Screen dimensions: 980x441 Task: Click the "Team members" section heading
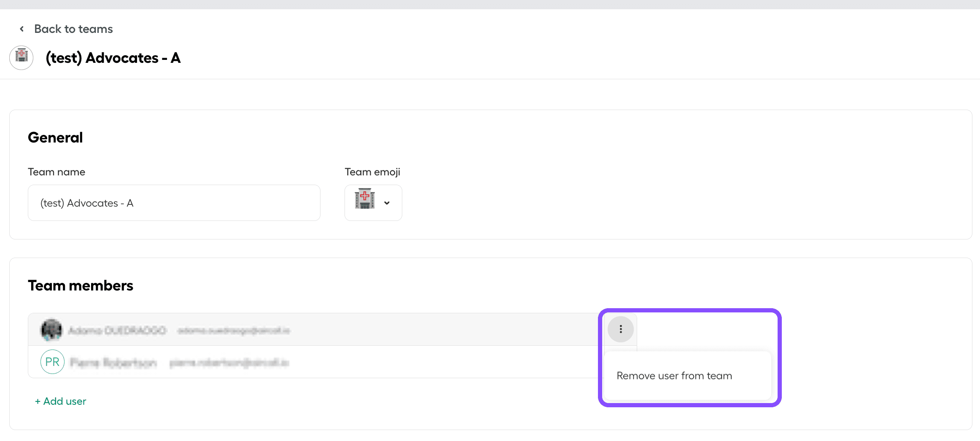(81, 285)
